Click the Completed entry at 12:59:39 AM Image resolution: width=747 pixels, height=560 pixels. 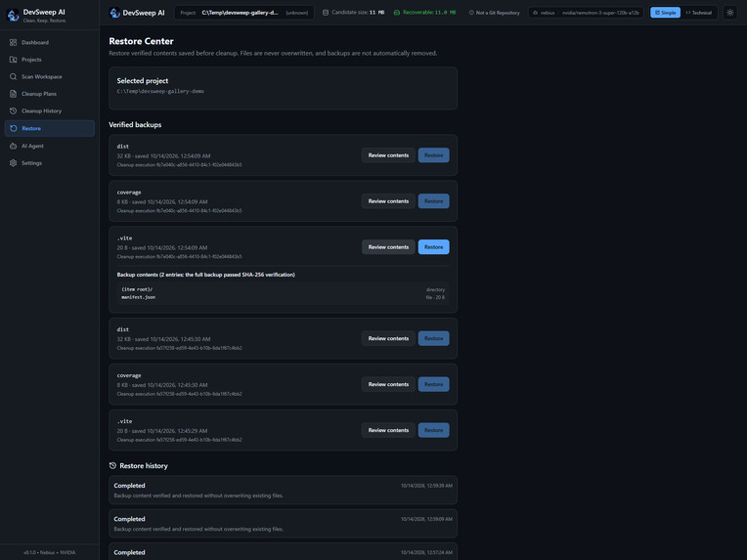coord(283,490)
